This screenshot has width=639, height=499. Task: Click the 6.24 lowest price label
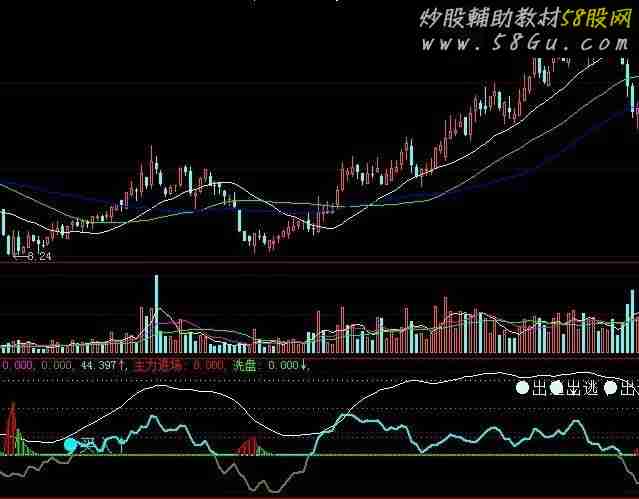click(x=39, y=256)
